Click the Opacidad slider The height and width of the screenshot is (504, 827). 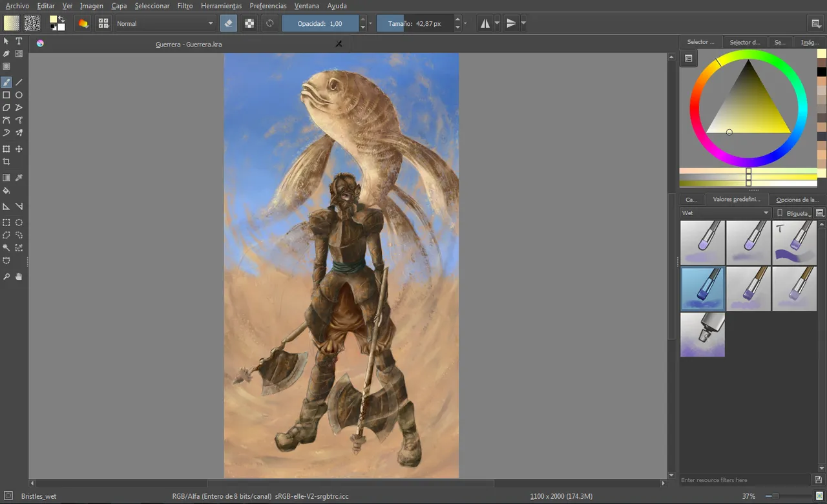click(320, 23)
